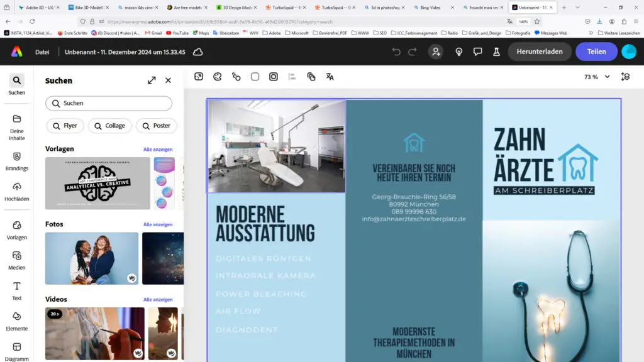This screenshot has width=644, height=362.
Task: Click the Teilen button
Action: tap(596, 52)
